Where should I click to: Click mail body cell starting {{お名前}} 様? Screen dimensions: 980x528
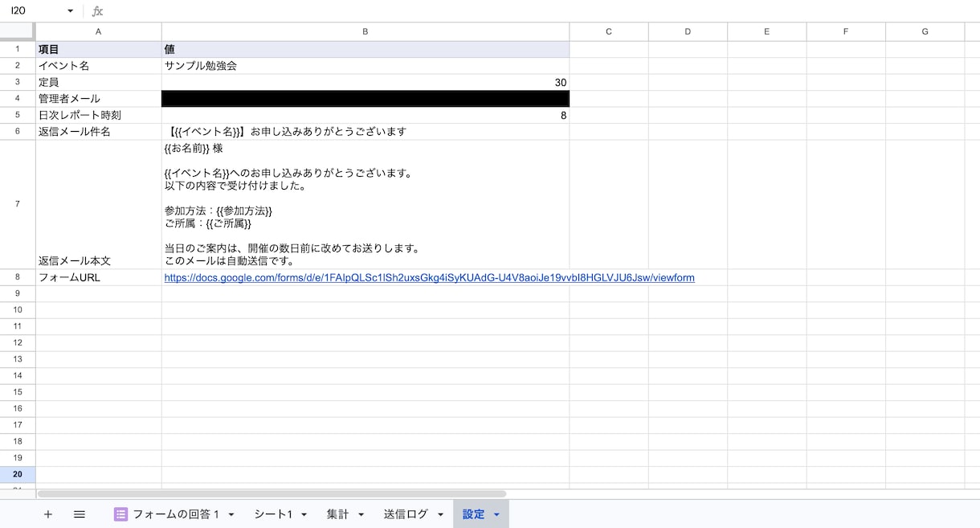[365, 204]
